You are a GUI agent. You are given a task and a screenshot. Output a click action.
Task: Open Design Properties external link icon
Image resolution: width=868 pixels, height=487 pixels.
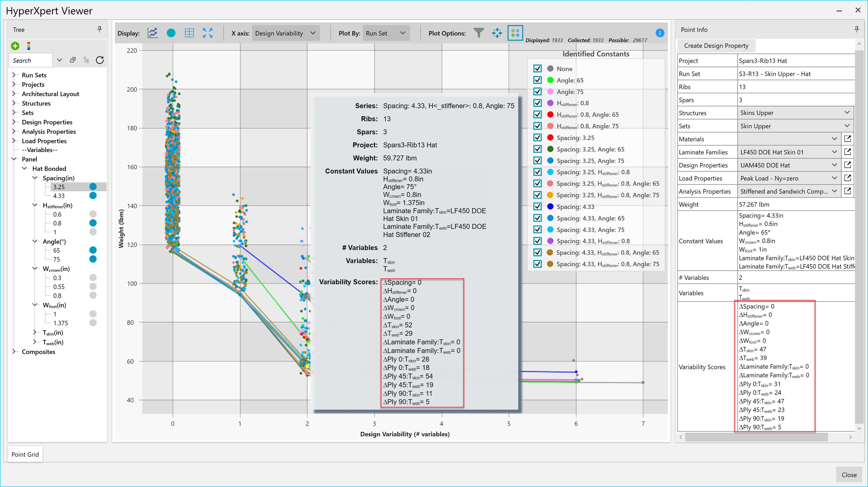(848, 165)
